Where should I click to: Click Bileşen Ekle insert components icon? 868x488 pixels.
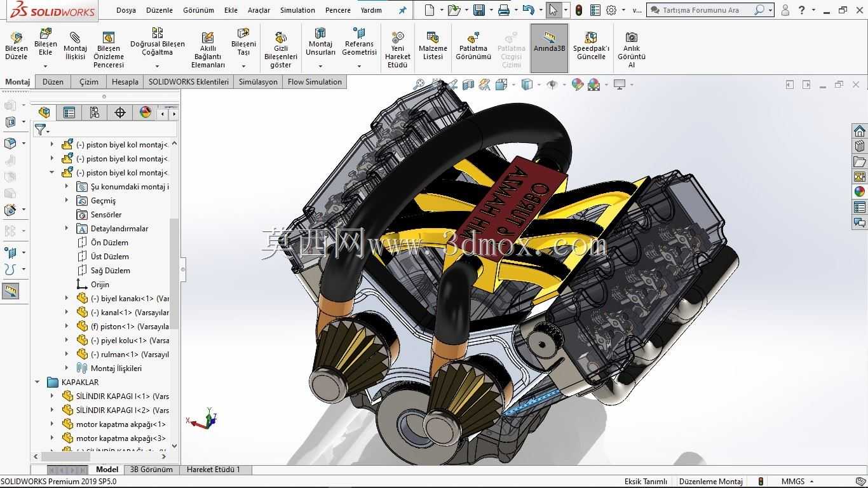point(45,34)
